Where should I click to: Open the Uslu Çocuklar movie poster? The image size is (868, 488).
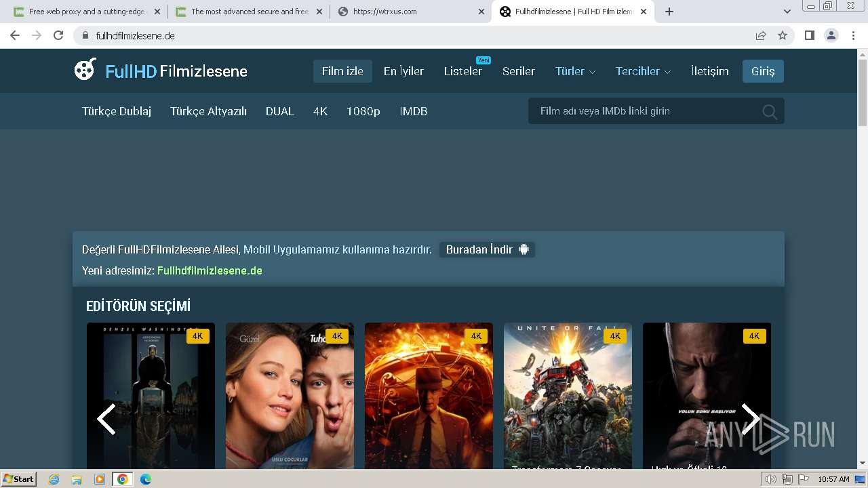[290, 396]
